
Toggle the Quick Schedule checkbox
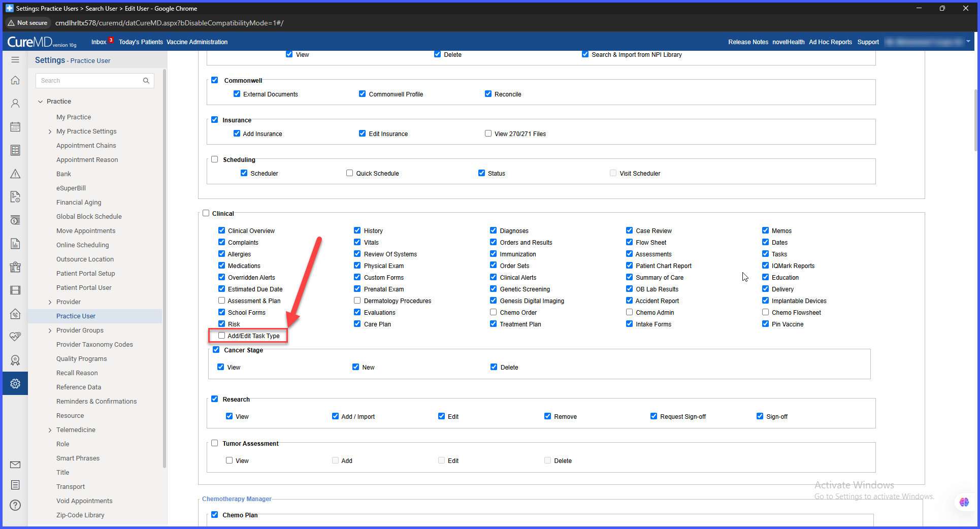[350, 173]
